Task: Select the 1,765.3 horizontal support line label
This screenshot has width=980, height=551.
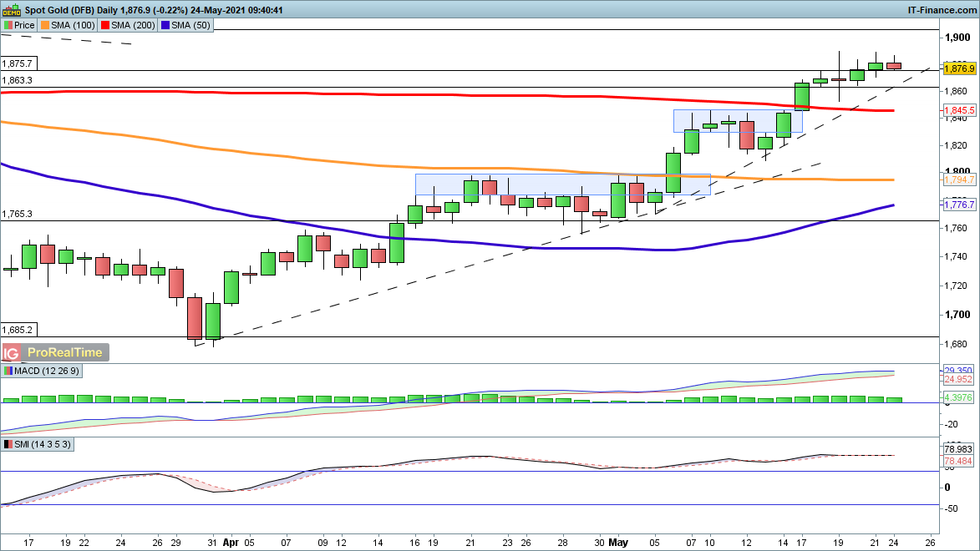Action: point(18,215)
